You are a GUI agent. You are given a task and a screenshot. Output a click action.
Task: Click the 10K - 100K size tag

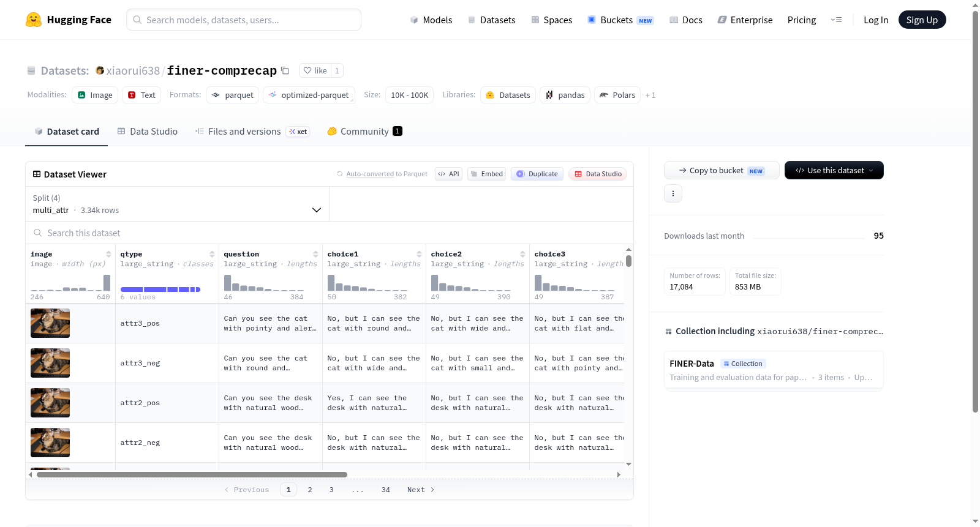tap(410, 95)
